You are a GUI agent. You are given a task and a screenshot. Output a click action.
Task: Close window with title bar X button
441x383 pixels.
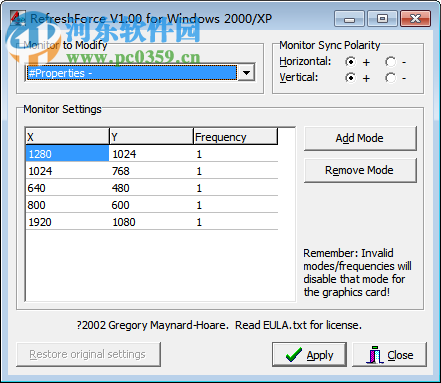click(415, 19)
